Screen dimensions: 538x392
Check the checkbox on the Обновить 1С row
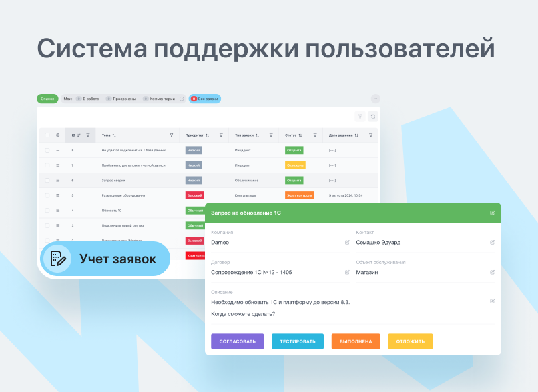tap(47, 211)
